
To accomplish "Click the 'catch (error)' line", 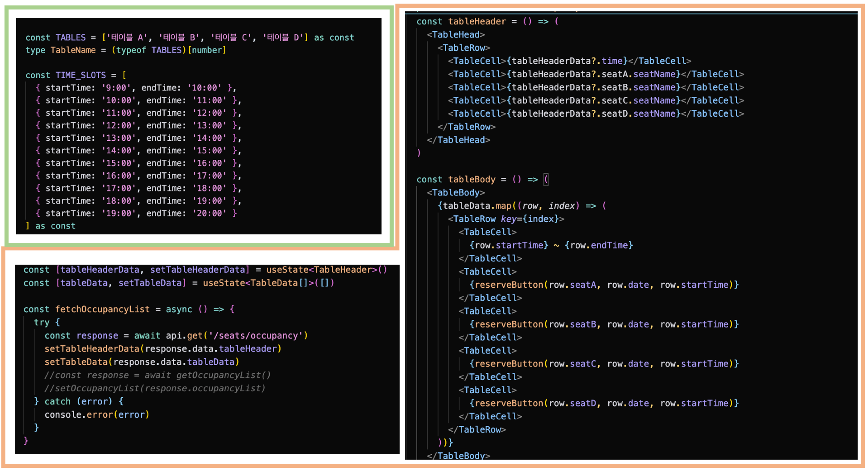I will pyautogui.click(x=79, y=401).
